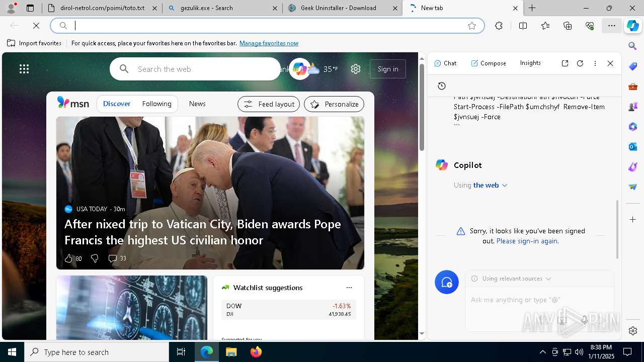This screenshot has height=362, width=644.
Task: Refresh the Copilot pane
Action: point(580,63)
